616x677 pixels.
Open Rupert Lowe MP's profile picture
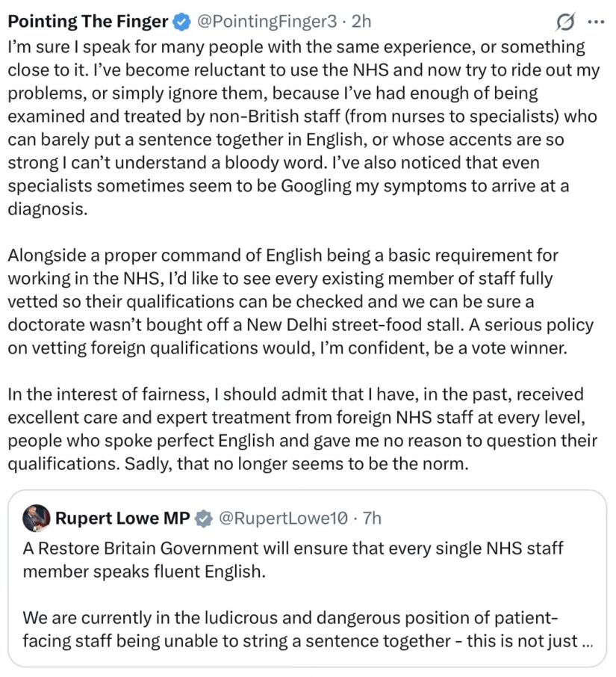(37, 518)
